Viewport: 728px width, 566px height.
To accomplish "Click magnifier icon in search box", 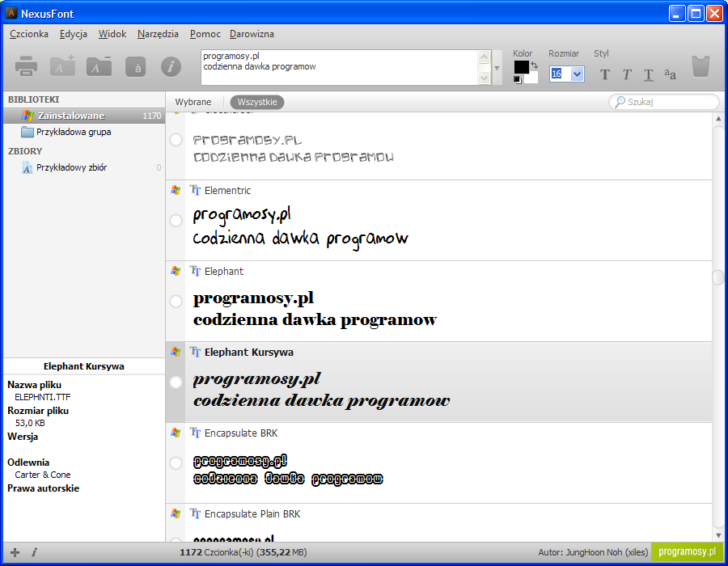I will 620,102.
